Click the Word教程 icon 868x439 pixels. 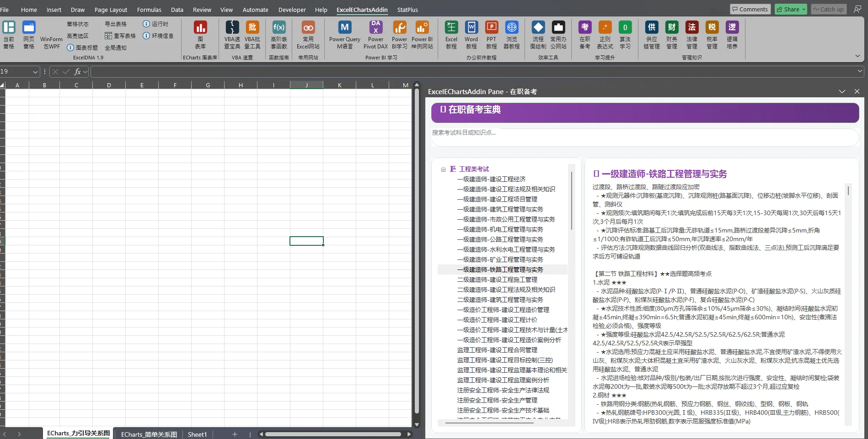pyautogui.click(x=471, y=27)
